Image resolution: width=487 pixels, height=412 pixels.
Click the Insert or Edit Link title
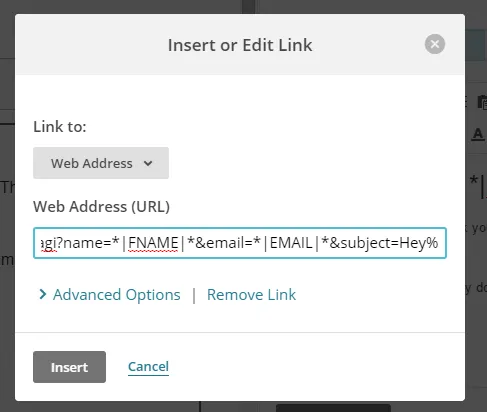[240, 45]
